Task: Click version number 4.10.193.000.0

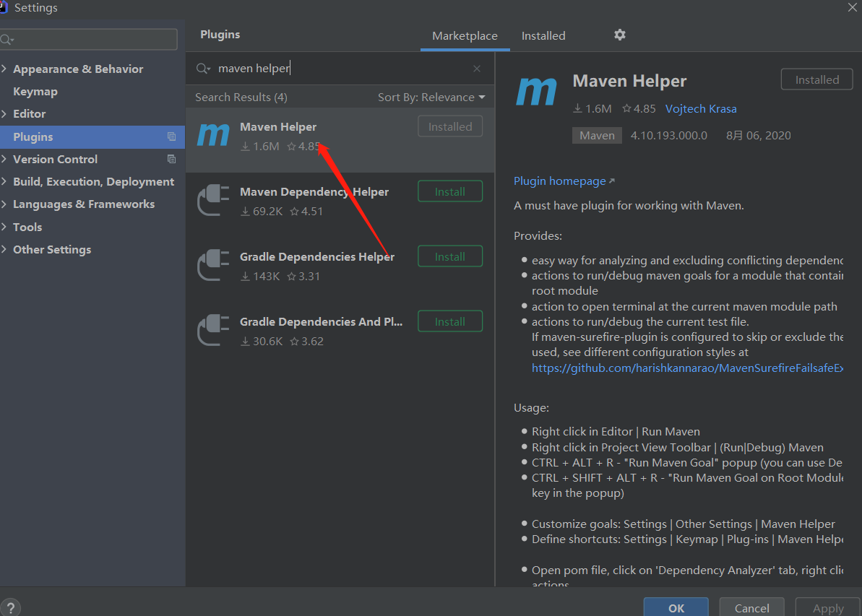Action: (x=669, y=135)
